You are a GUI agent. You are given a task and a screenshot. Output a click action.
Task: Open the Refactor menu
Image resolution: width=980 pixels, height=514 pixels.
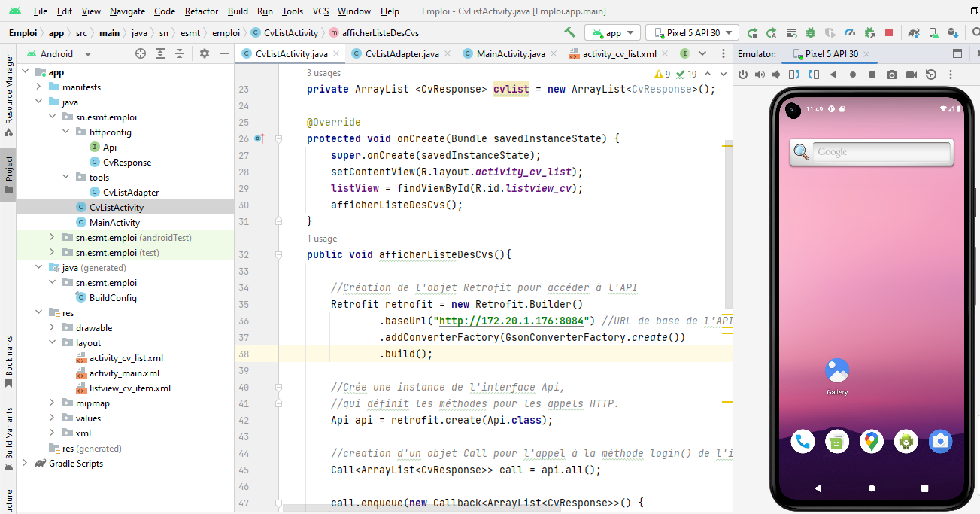click(x=202, y=11)
